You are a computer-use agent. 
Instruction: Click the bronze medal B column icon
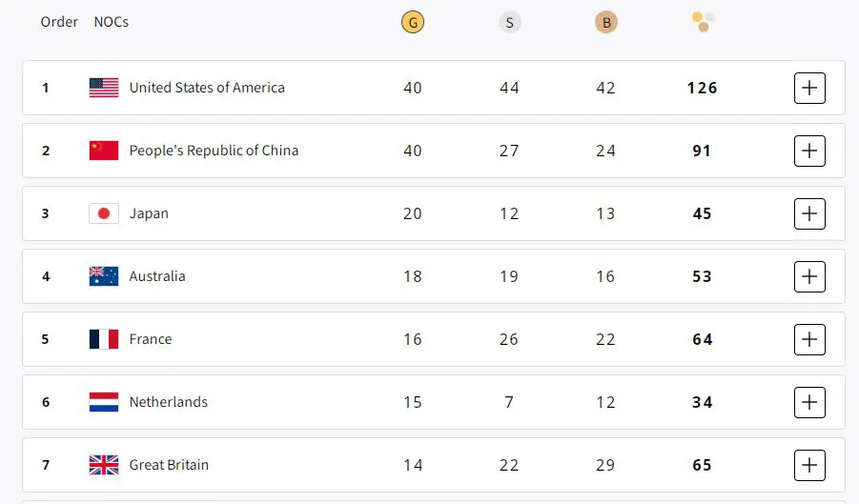coord(606,23)
